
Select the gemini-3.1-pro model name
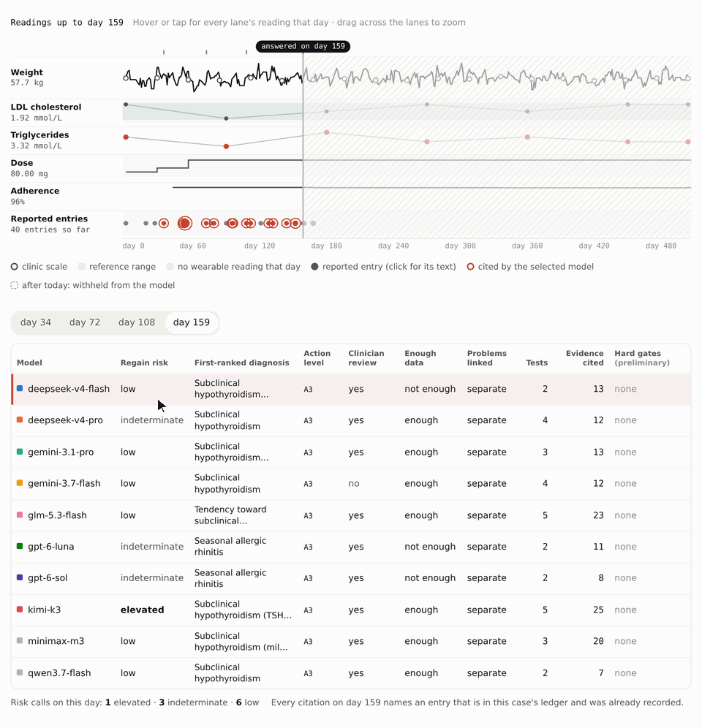[61, 452]
